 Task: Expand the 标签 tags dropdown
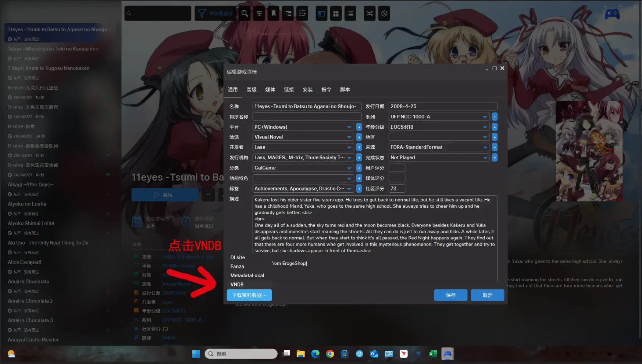pyautogui.click(x=349, y=189)
